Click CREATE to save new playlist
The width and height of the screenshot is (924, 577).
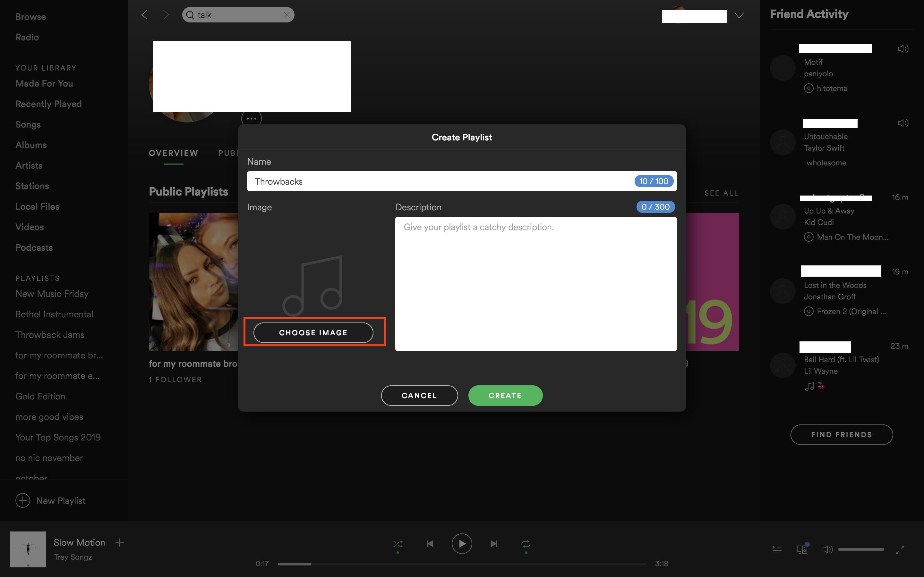(x=506, y=396)
